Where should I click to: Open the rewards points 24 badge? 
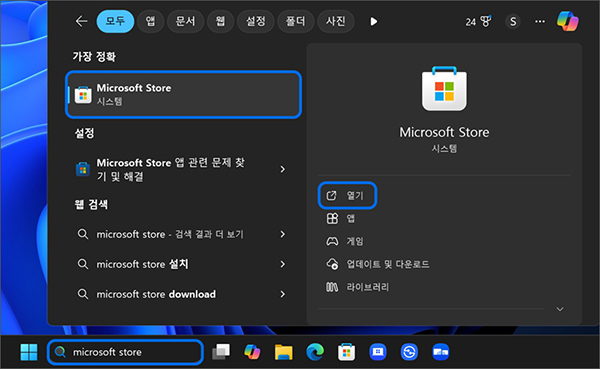click(478, 22)
